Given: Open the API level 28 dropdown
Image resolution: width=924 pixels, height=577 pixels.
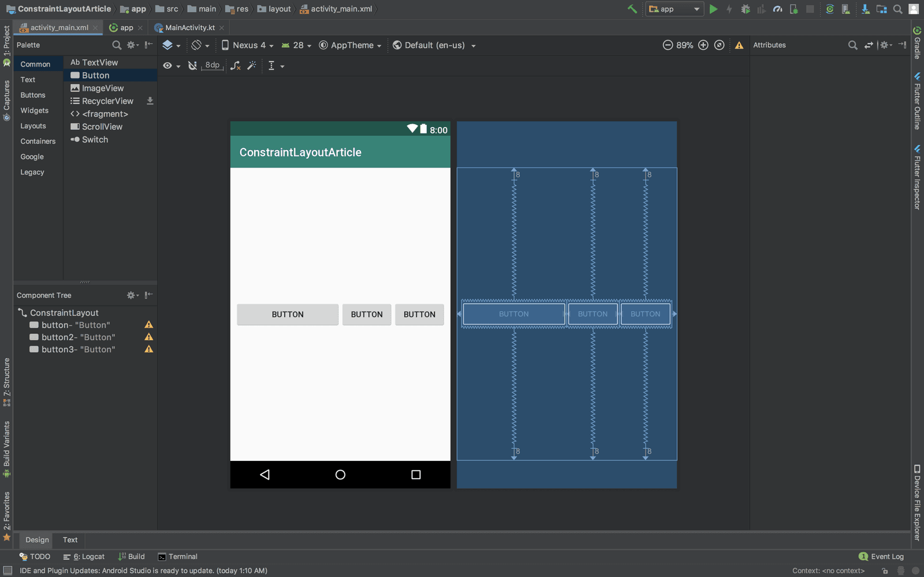Looking at the screenshot, I should [295, 45].
